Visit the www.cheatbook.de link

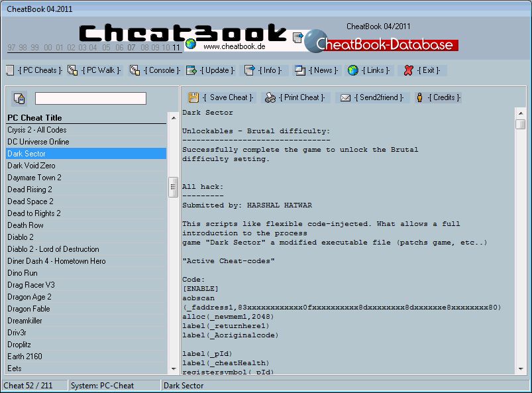[235, 46]
